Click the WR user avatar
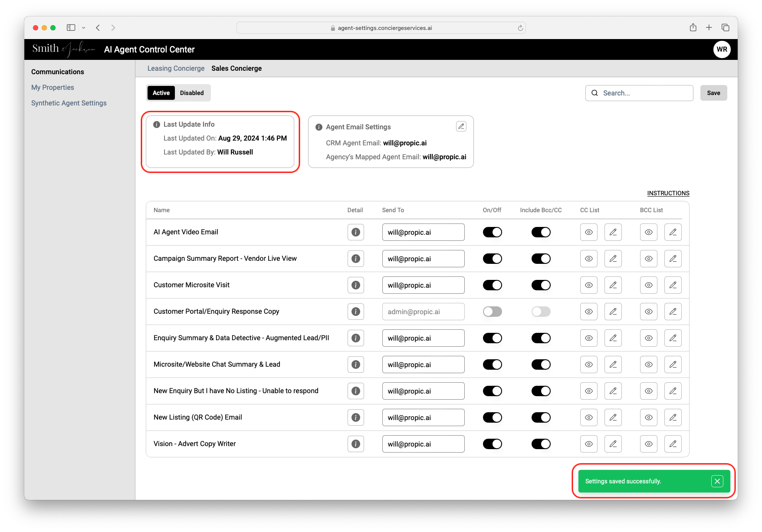This screenshot has width=762, height=532. pyautogui.click(x=722, y=49)
